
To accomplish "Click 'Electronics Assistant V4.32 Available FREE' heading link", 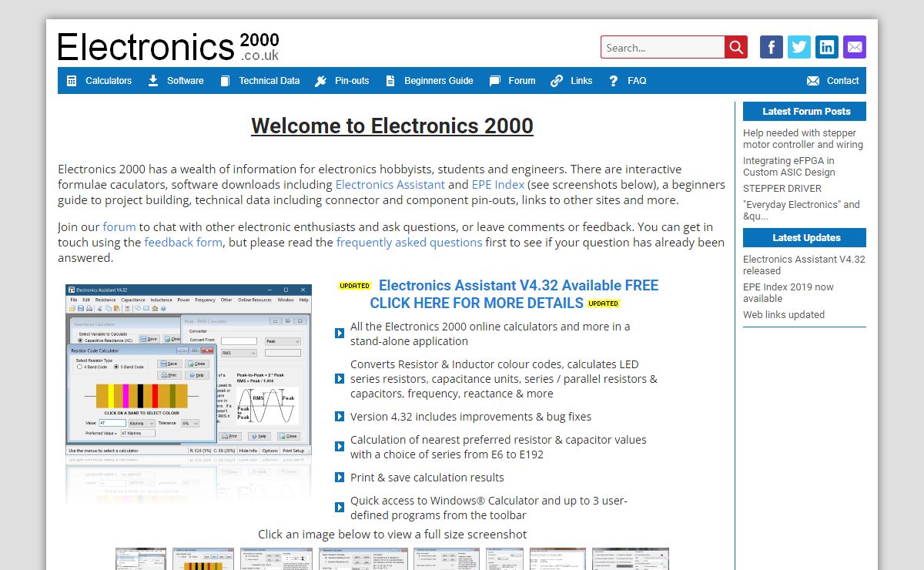I will 518,286.
